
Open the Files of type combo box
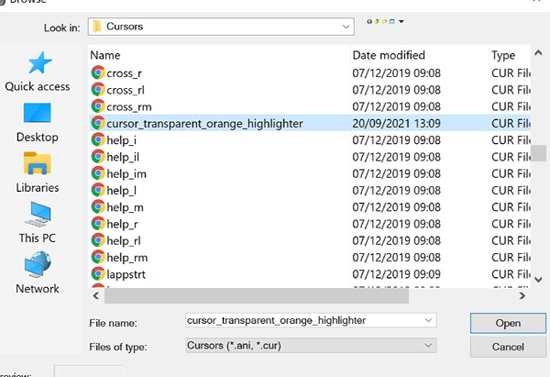311,345
